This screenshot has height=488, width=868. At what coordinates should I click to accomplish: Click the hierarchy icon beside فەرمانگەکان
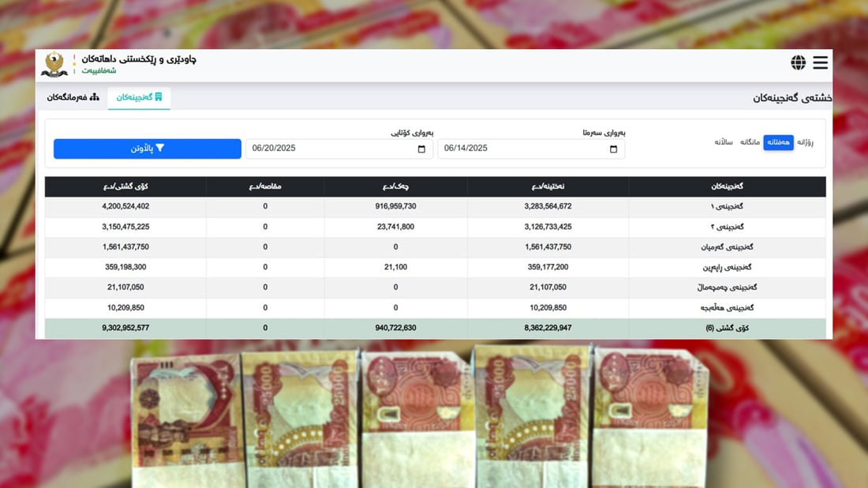tap(95, 97)
